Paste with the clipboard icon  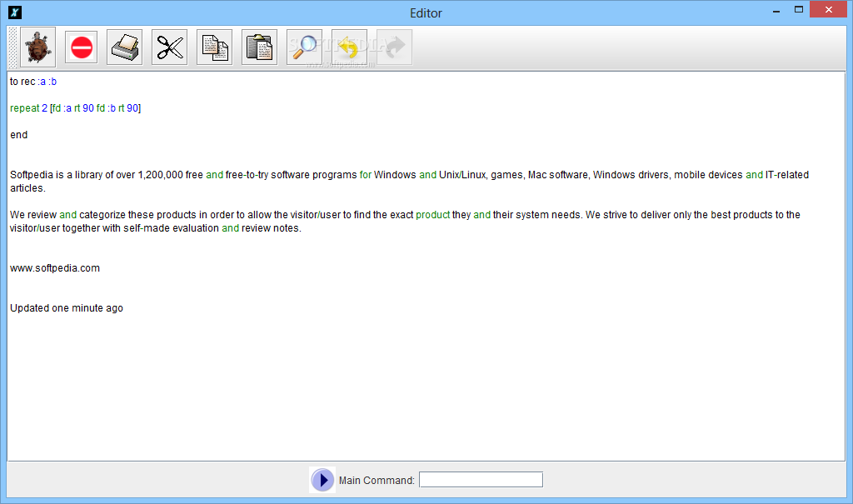260,47
